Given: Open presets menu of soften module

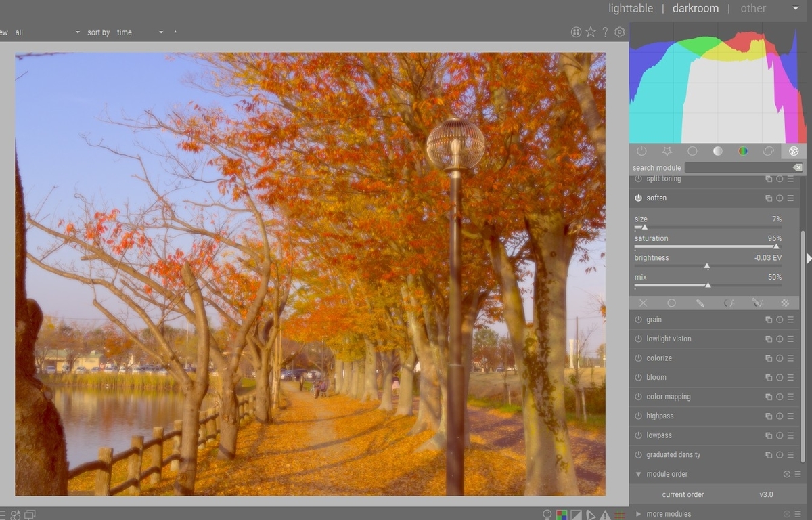Looking at the screenshot, I should [x=790, y=198].
